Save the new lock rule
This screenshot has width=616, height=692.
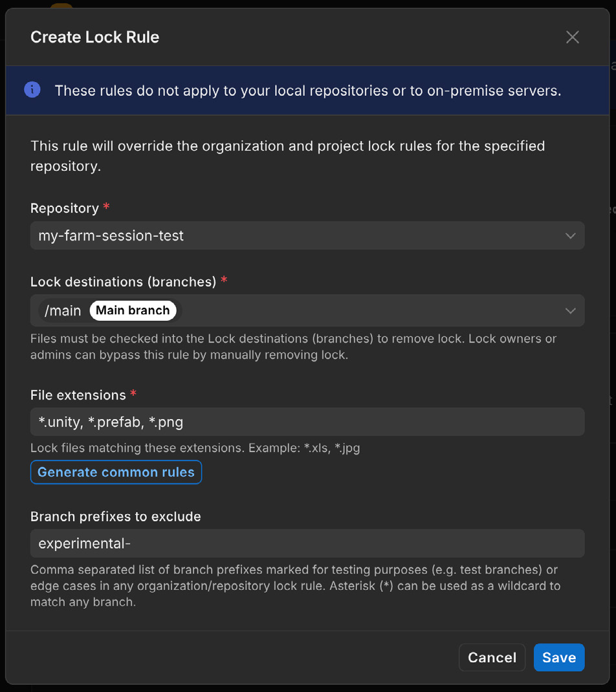tap(559, 658)
